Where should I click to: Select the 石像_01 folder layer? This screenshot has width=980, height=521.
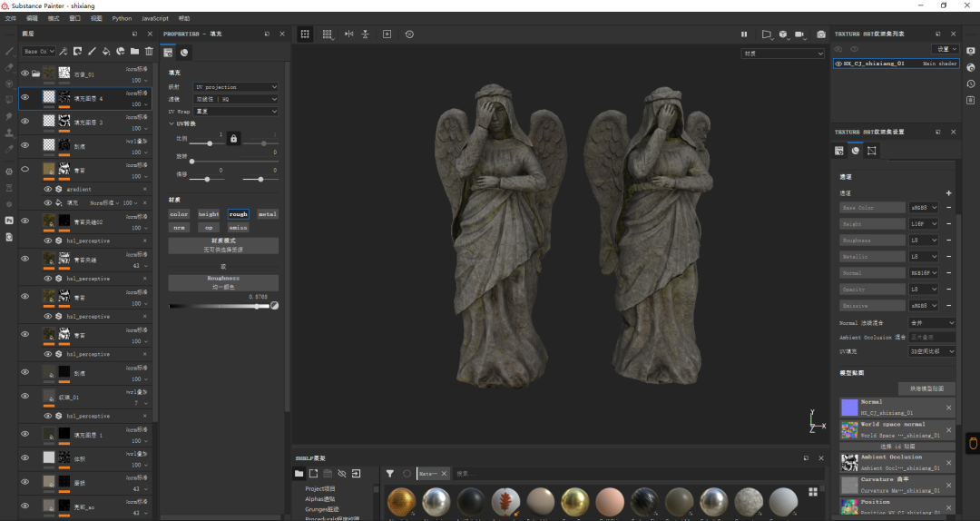point(86,74)
